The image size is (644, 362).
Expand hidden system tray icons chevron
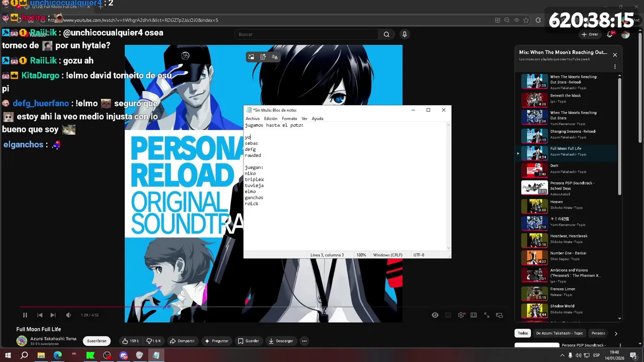(562, 355)
